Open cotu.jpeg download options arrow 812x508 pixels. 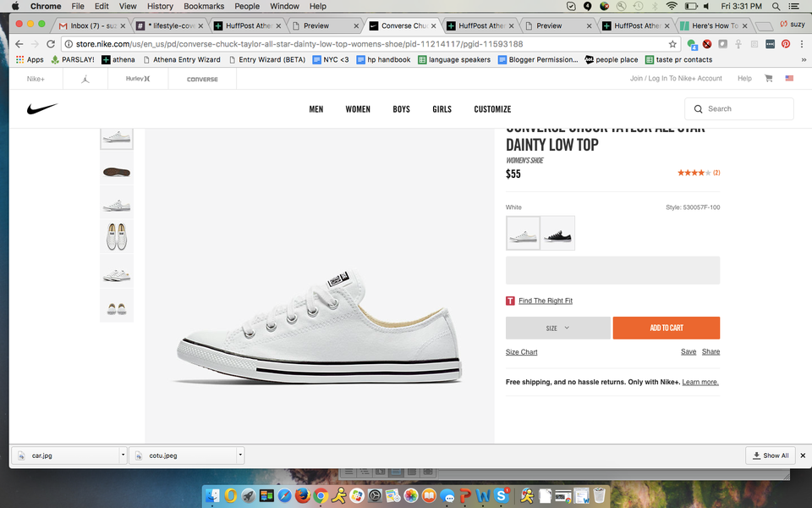[x=239, y=456]
